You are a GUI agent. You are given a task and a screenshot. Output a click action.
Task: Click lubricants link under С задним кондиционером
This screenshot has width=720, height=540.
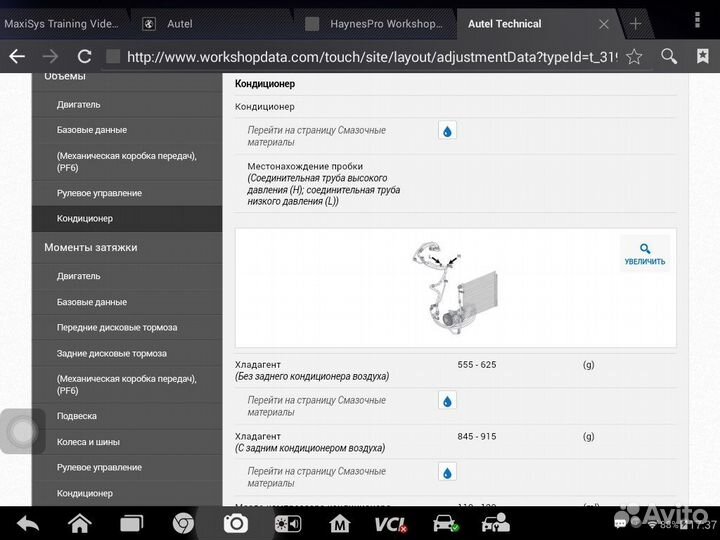pos(316,478)
